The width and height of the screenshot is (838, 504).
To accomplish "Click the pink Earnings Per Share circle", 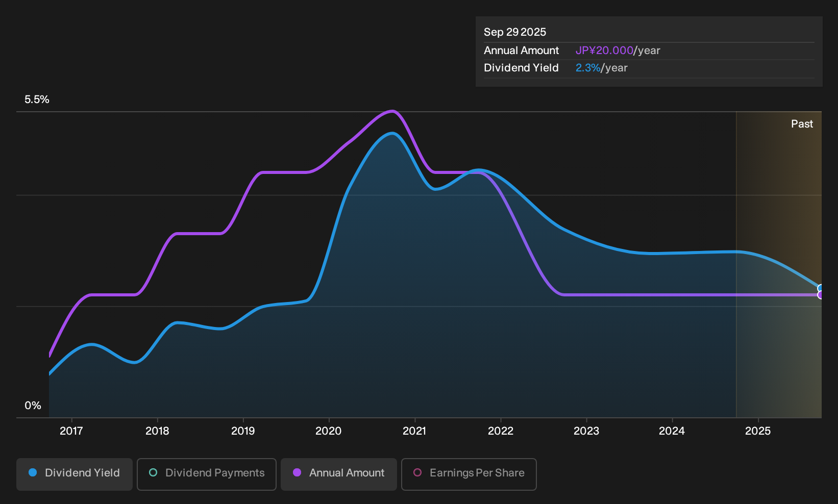I will [x=417, y=473].
